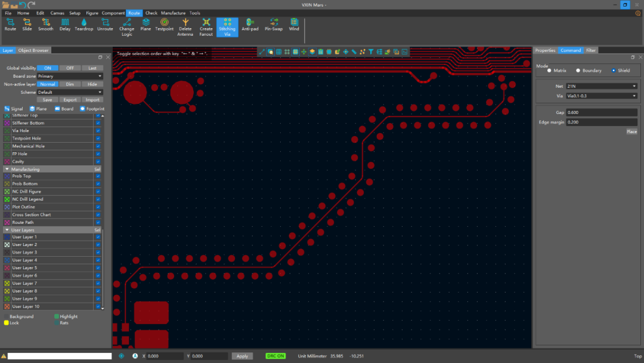
Task: Toggle Prob Top layer visibility checkbox
Action: tap(98, 176)
